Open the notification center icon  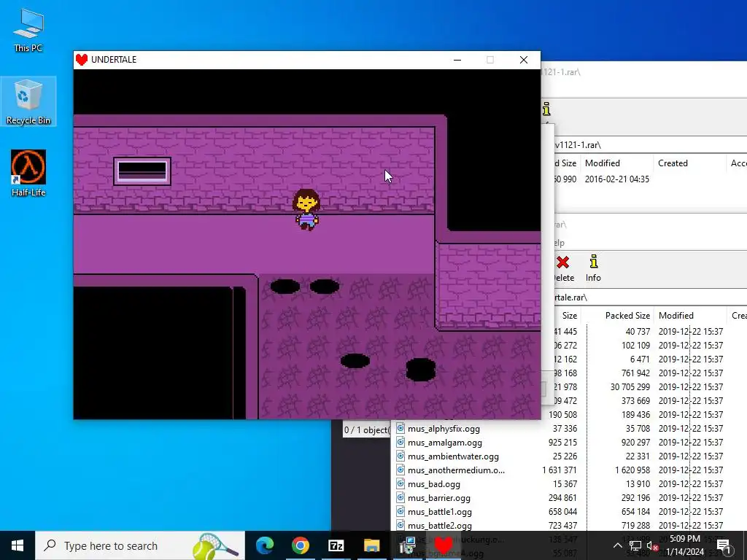tap(723, 545)
